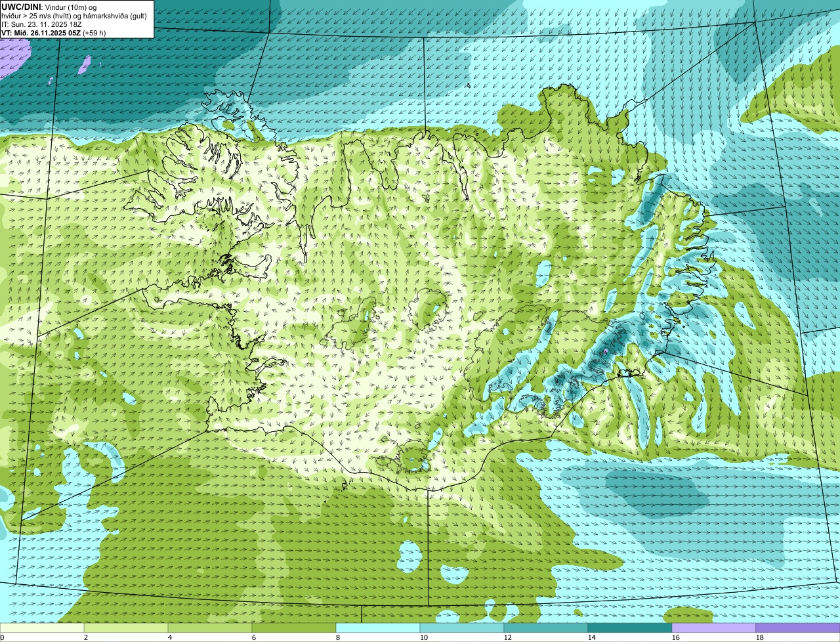Click the dark green 6–8 m/s legend swatch
This screenshot has height=642, width=840.
pos(294,628)
